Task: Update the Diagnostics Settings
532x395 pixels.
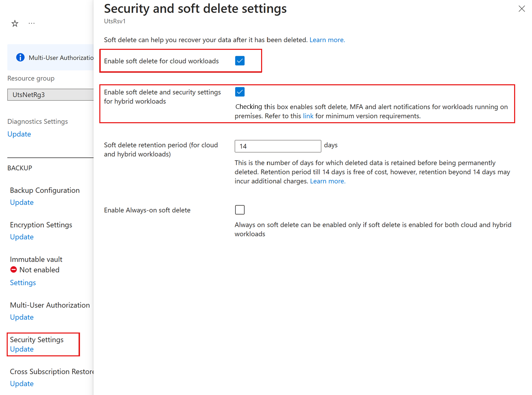Action: (19, 134)
